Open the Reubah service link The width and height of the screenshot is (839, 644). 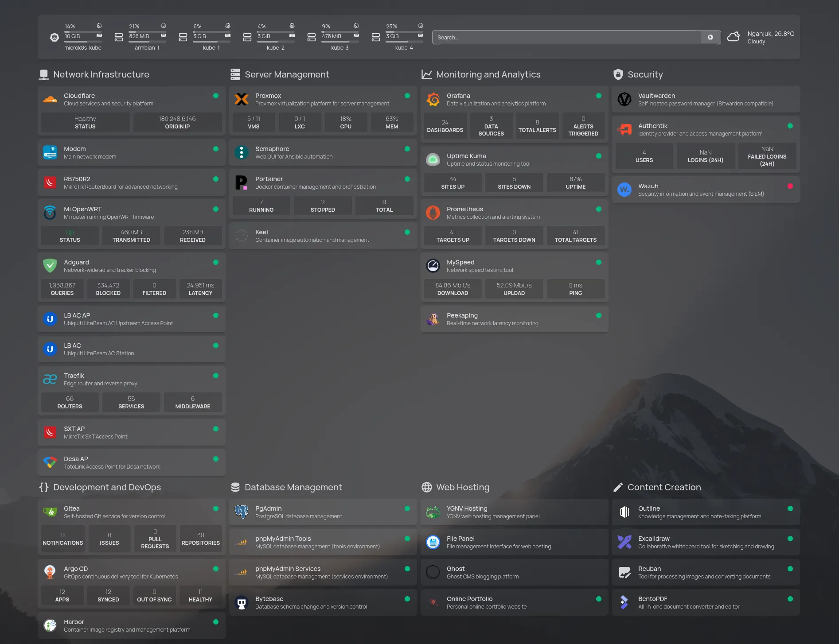(706, 572)
